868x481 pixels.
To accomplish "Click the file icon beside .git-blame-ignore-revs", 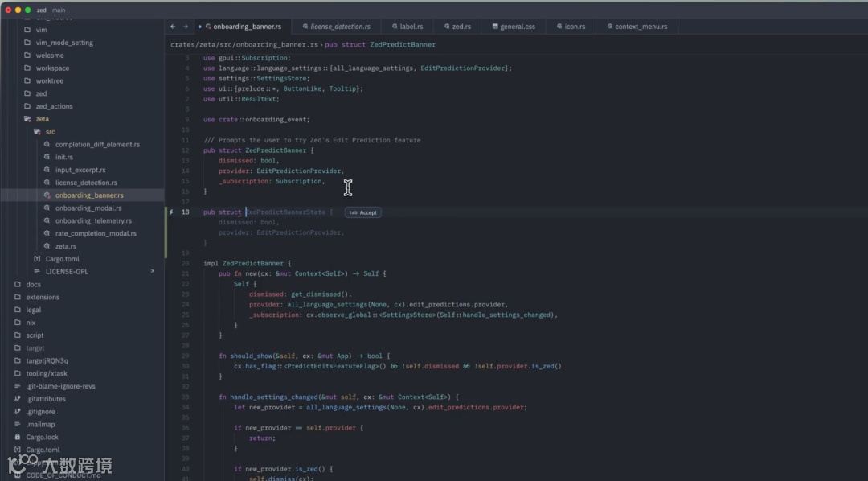I will point(18,386).
